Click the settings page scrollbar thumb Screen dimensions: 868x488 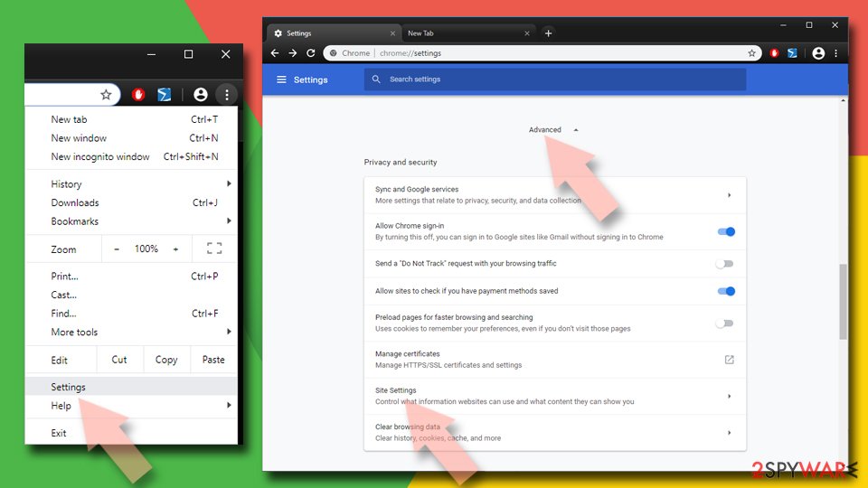[x=843, y=302]
